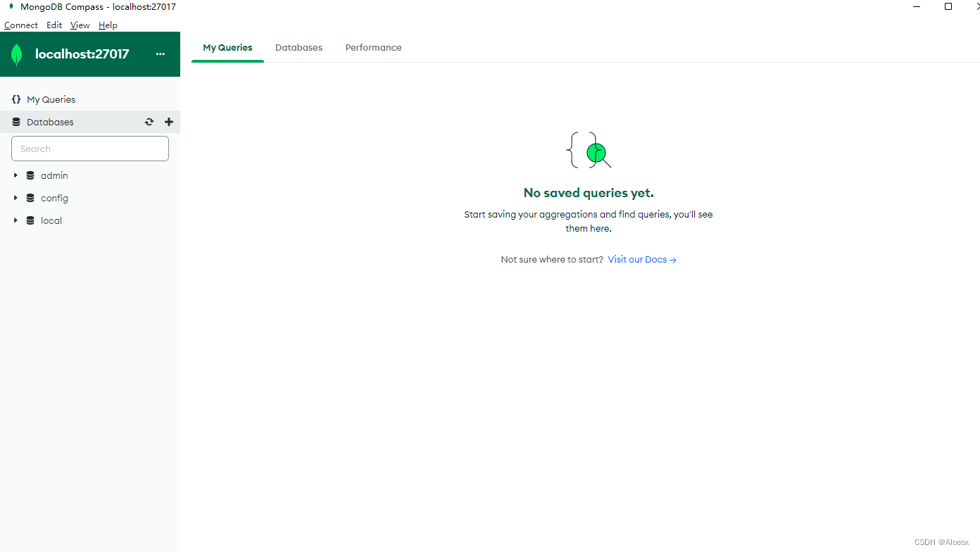Click the MongoDB leaf logo in sidebar

[16, 54]
